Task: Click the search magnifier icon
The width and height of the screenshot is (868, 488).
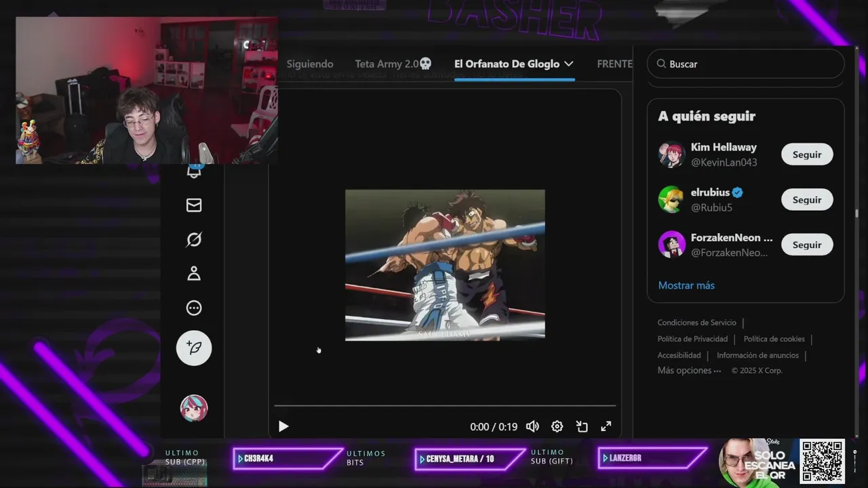Action: [x=661, y=64]
